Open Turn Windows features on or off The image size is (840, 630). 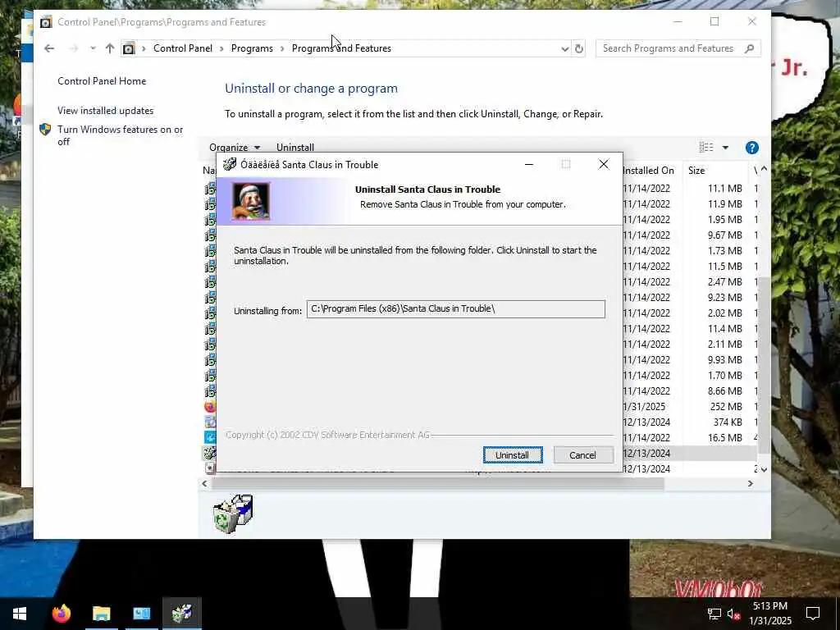point(120,135)
